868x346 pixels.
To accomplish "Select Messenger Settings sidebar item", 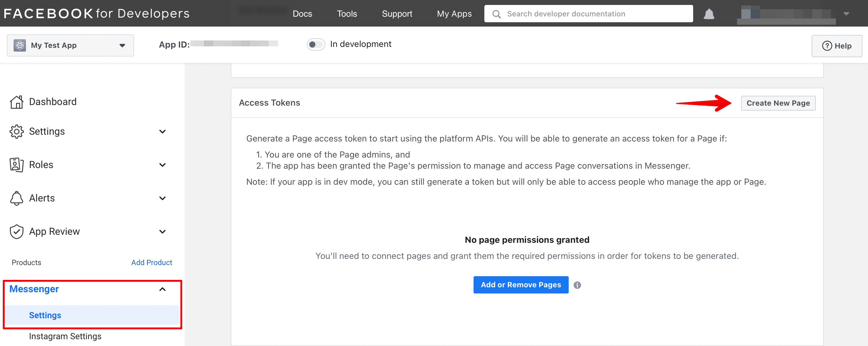I will (x=92, y=315).
